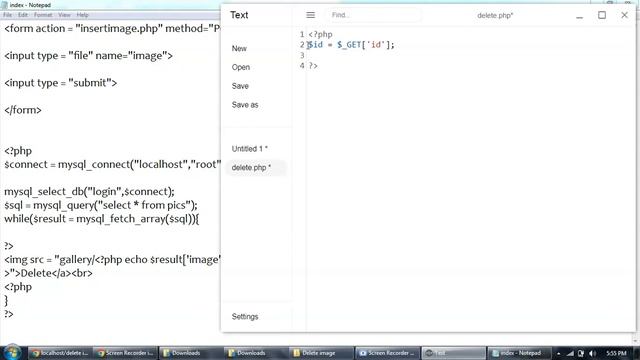The height and width of the screenshot is (360, 640).
Task: Create a New file in Text app
Action: click(x=239, y=49)
